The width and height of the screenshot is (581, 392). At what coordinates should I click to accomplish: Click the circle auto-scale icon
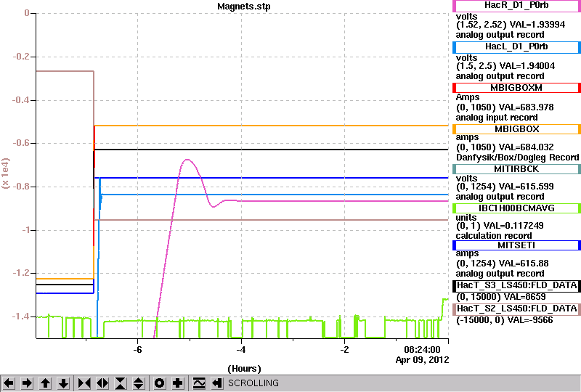[x=159, y=383]
